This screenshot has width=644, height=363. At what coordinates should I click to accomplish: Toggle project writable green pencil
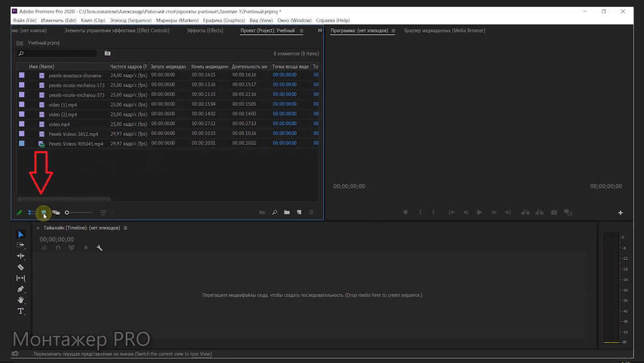coord(19,213)
